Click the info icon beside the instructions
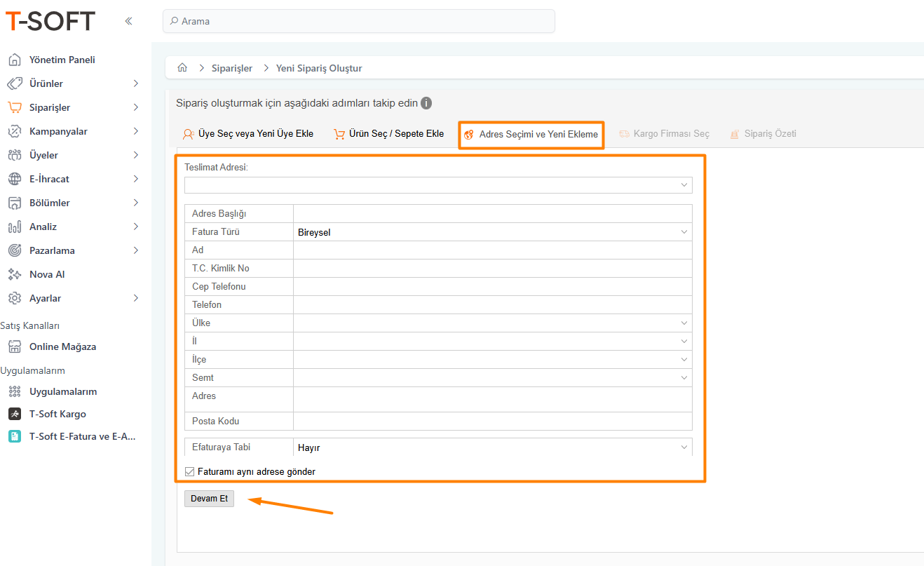 (426, 103)
